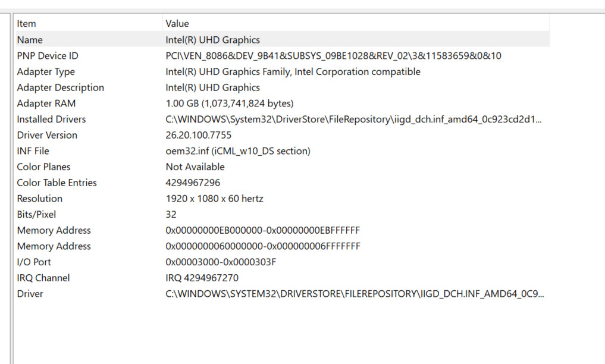Select the IRQ 4294967270 value
This screenshot has width=605, height=364.
(202, 278)
